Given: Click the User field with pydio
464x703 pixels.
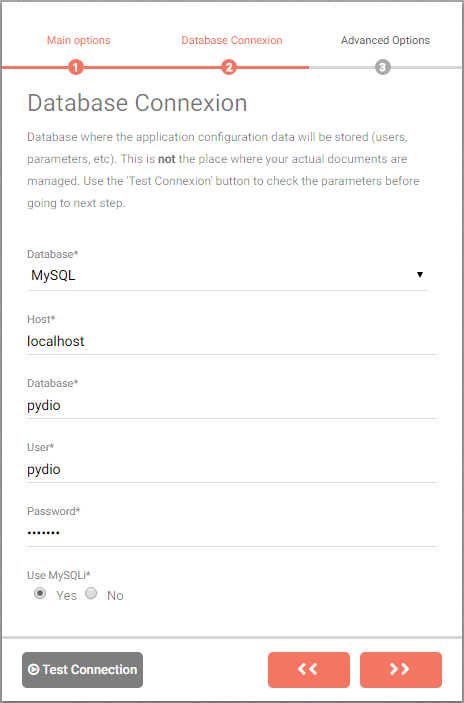Looking at the screenshot, I should tap(232, 470).
